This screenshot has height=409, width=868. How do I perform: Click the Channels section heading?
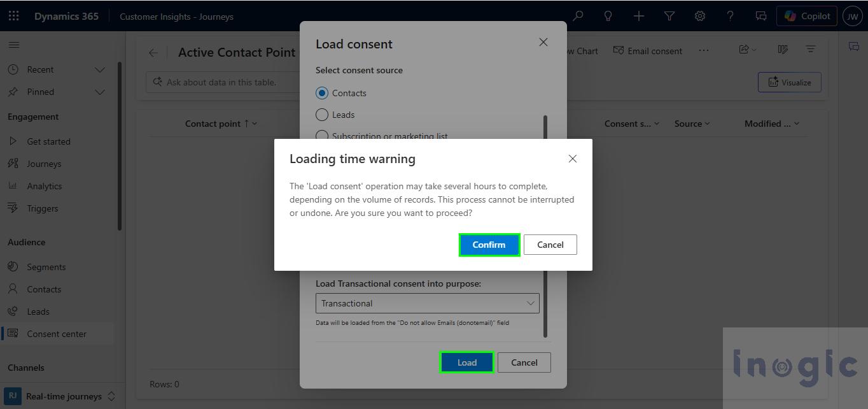(26, 368)
